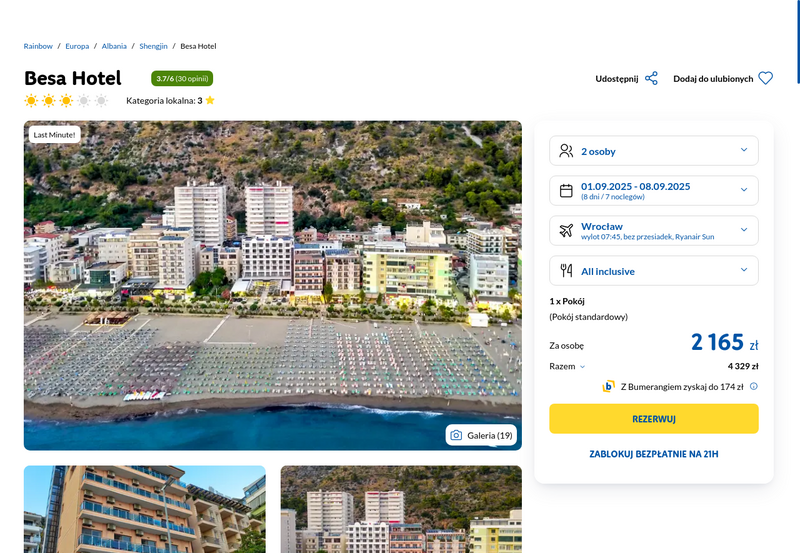This screenshot has height=553, width=800.
Task: Open the All inclusive board dropdown
Action: (x=654, y=270)
